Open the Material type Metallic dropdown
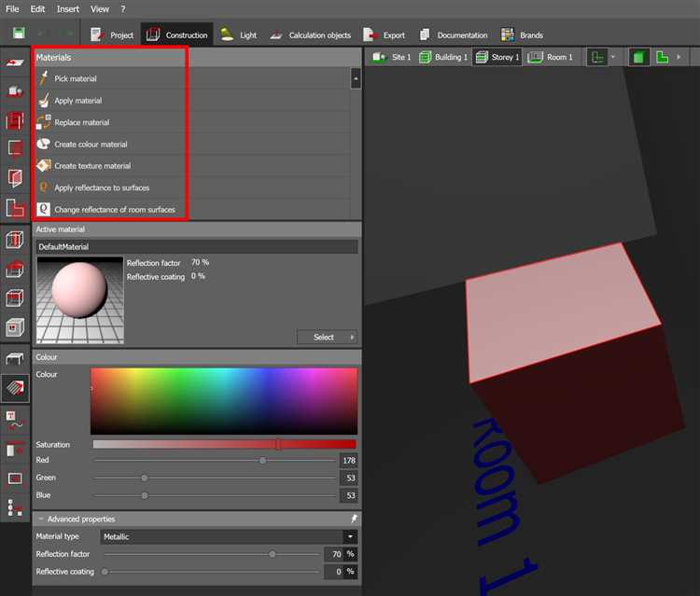The height and width of the screenshot is (596, 700). [229, 536]
